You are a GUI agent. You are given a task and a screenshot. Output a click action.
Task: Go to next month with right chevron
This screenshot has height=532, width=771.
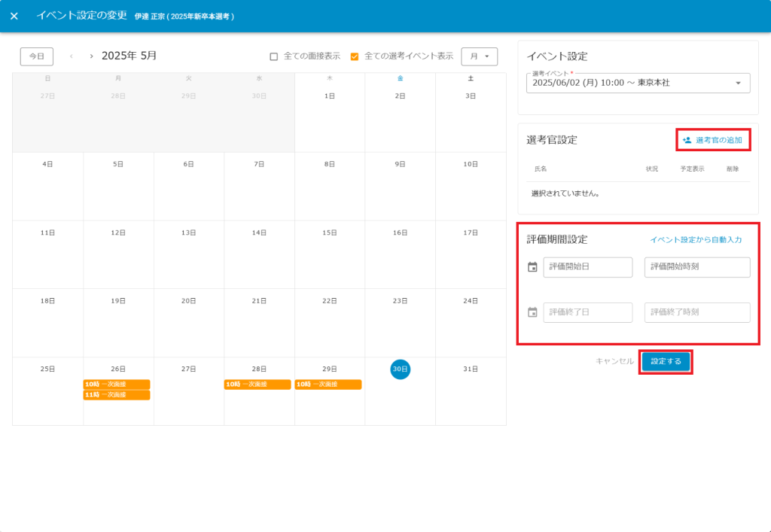click(x=91, y=56)
